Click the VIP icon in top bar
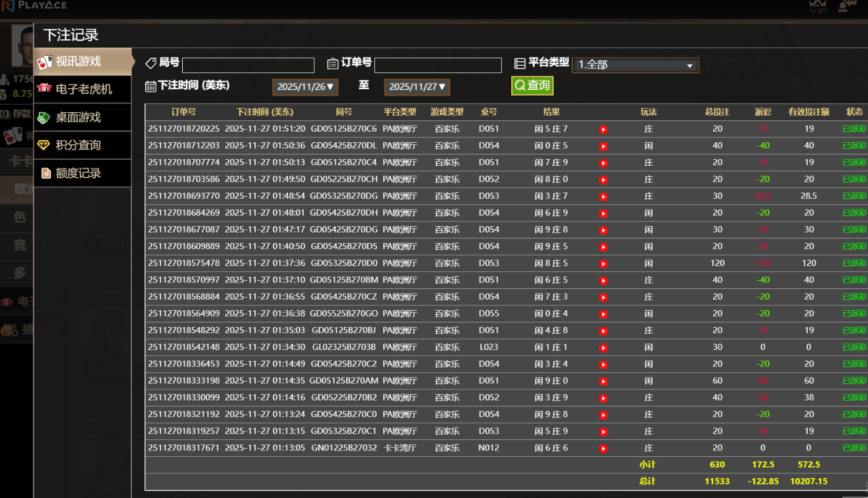The height and width of the screenshot is (498, 868). pyautogui.click(x=817, y=6)
